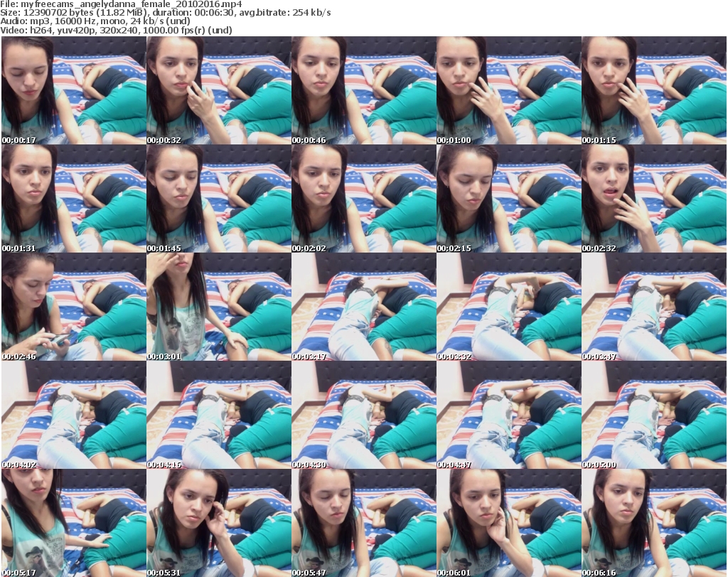Click the 'Audio: mp3, 16000 Hz' line
The height and width of the screenshot is (577, 728).
(x=95, y=21)
